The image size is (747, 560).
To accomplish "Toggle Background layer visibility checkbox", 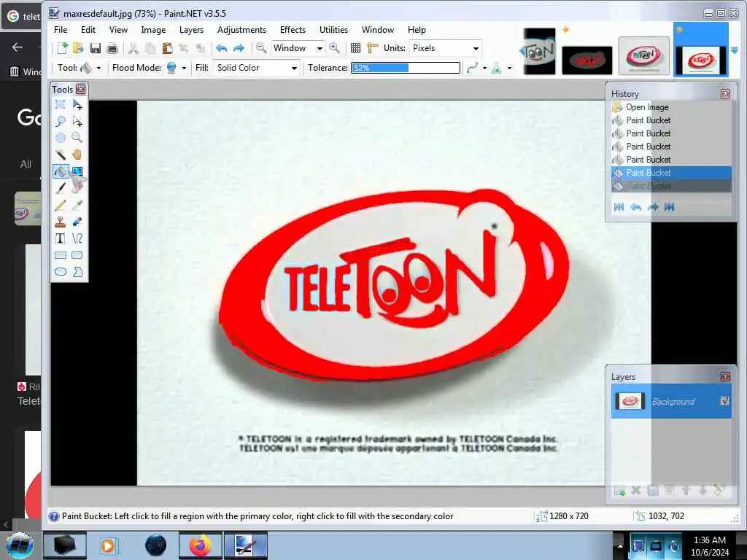I will (724, 401).
